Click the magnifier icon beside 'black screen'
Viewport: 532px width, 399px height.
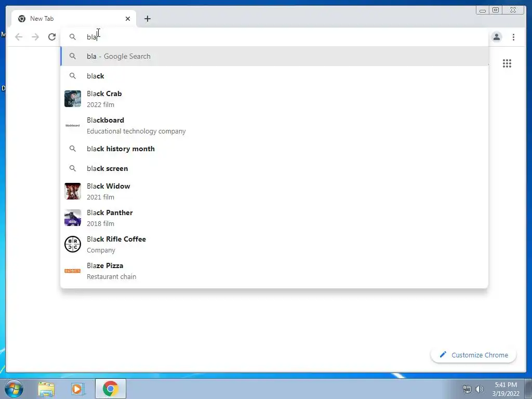point(73,168)
